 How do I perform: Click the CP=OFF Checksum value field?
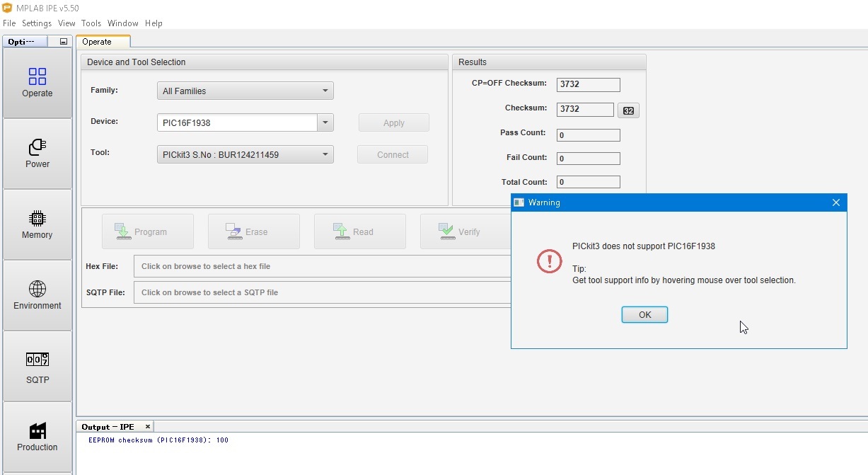pyautogui.click(x=589, y=84)
